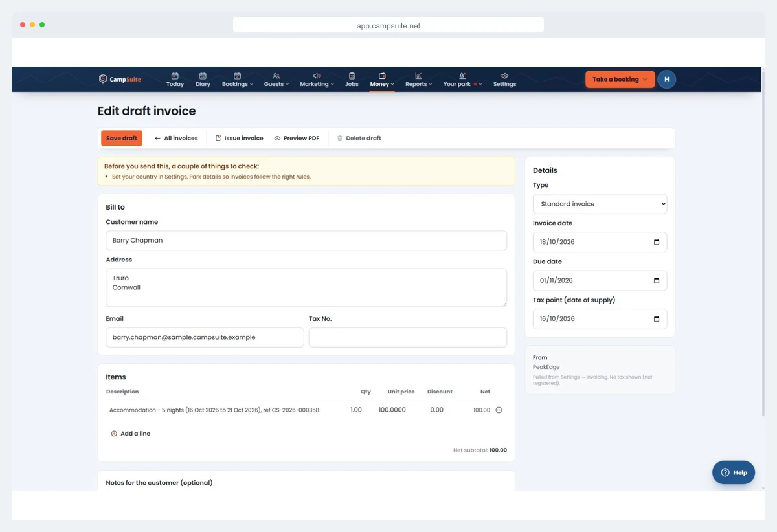777x532 pixels.
Task: Click the Invoice date field
Action: pos(600,242)
